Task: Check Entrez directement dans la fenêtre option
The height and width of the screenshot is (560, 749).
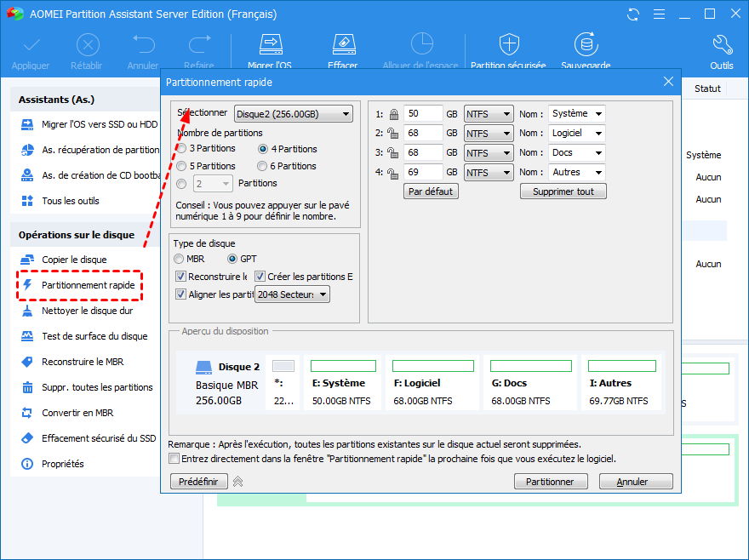Action: [x=174, y=459]
